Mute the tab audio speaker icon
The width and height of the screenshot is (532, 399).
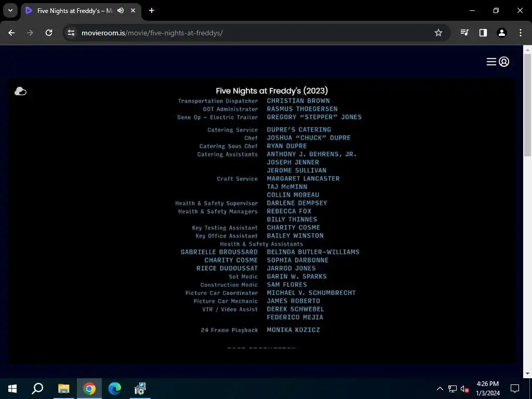[x=121, y=10]
